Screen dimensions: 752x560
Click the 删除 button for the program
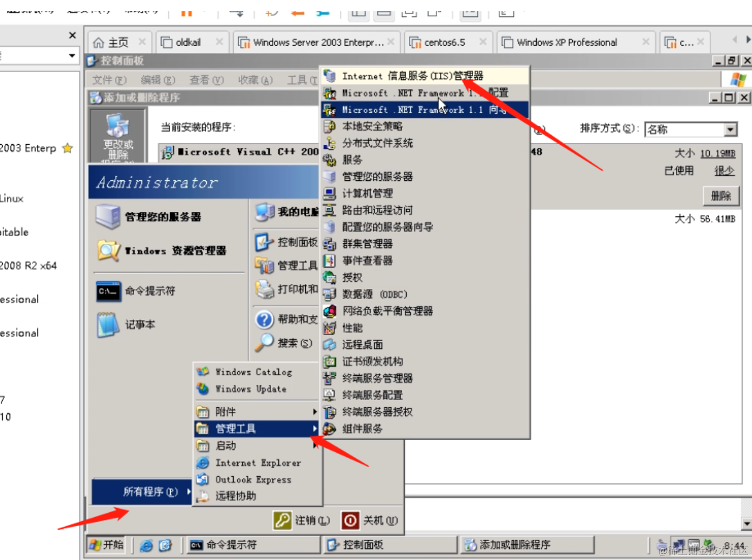721,196
